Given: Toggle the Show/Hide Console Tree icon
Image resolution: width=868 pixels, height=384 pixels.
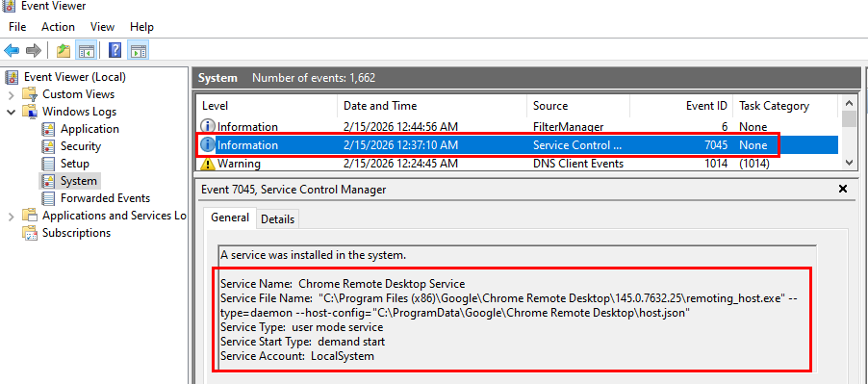Looking at the screenshot, I should click(x=86, y=51).
